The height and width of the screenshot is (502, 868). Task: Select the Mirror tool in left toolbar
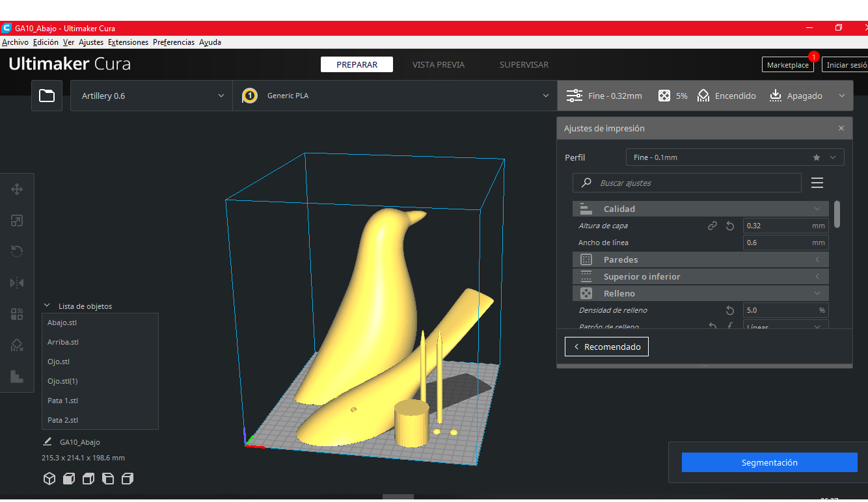click(17, 283)
